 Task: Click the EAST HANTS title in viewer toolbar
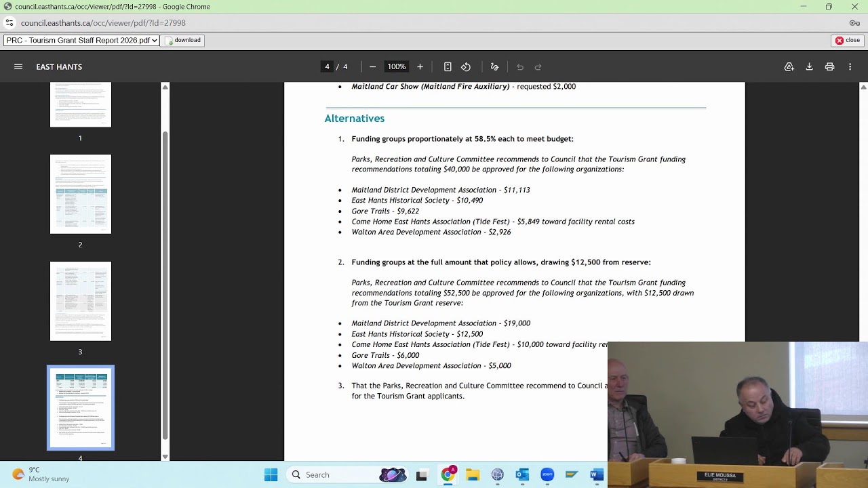point(59,66)
